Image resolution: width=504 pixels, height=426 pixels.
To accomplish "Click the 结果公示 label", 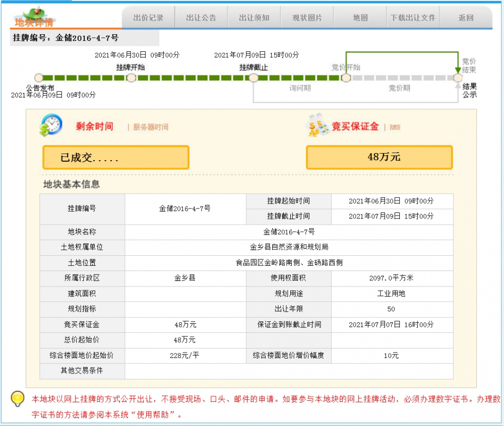I will (469, 91).
